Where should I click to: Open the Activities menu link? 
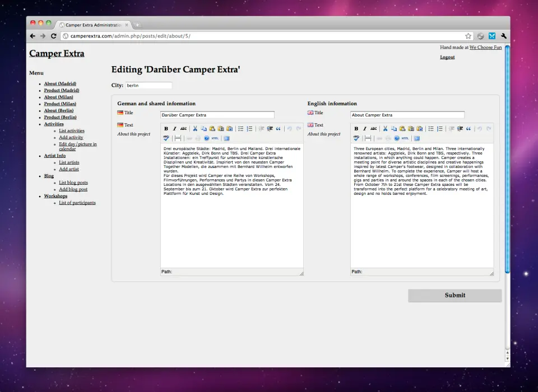(54, 124)
